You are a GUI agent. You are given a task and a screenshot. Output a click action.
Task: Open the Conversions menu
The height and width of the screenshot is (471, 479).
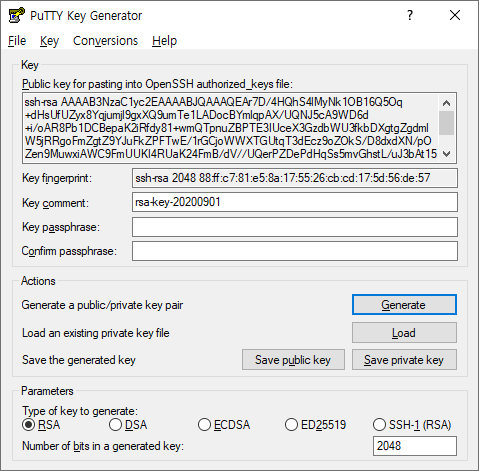[x=105, y=41]
